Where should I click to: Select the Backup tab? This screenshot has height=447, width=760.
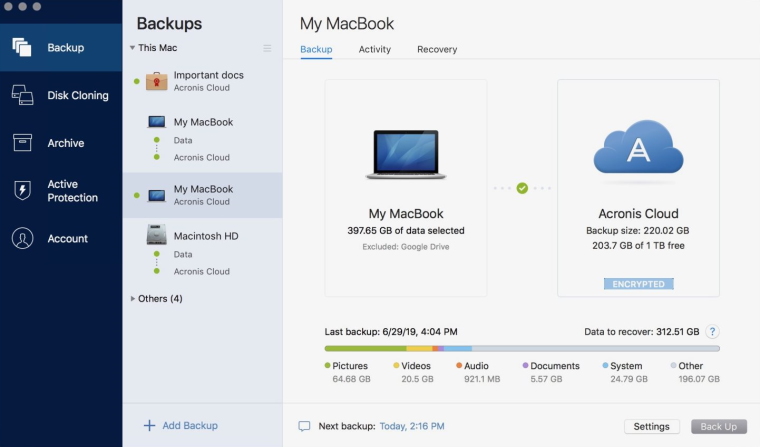coord(316,49)
